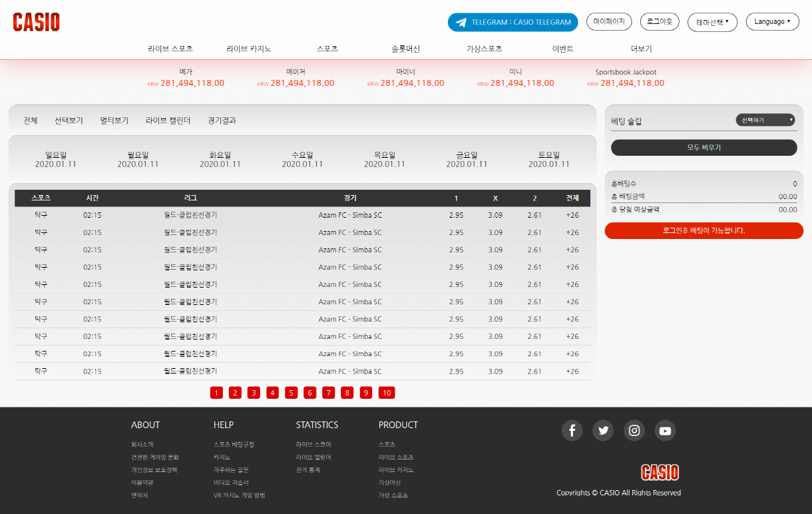The height and width of the screenshot is (514, 812).
Task: Click the 모두 비우기 button
Action: coord(704,147)
